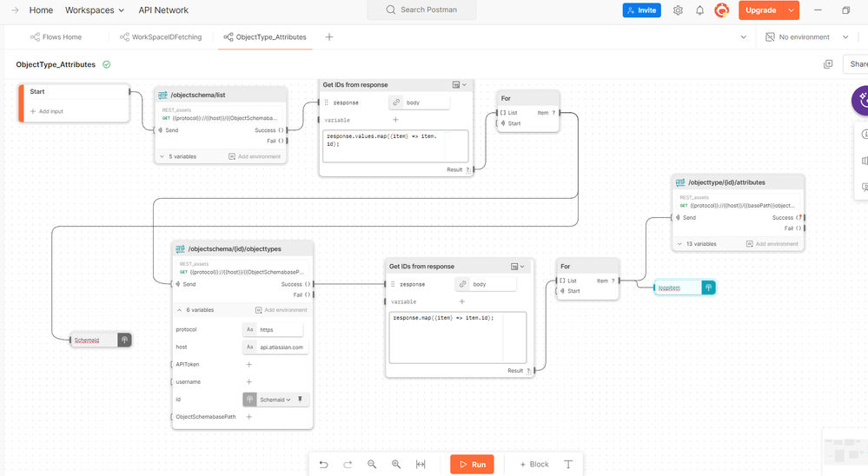868x476 pixels.
Task: Click Add environment in attributes block
Action: 772,243
